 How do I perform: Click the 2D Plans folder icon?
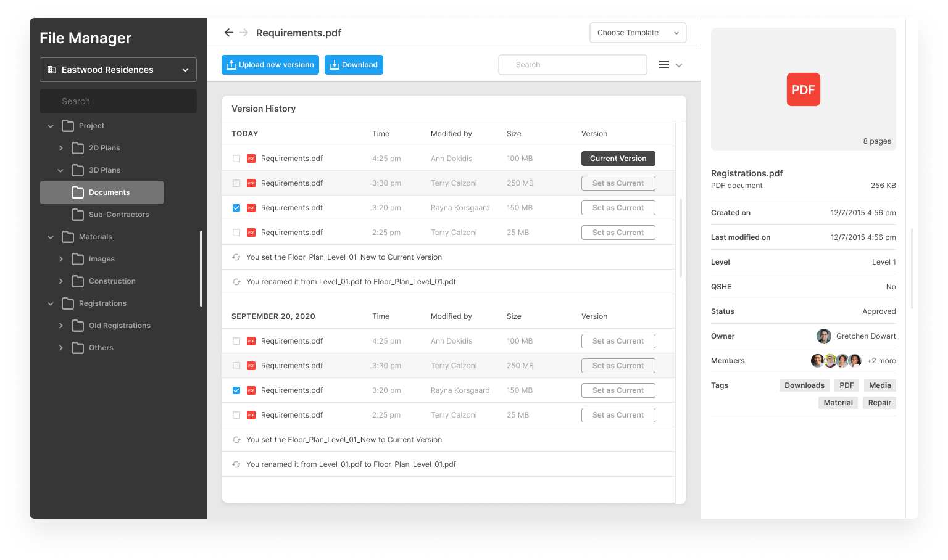pyautogui.click(x=78, y=148)
